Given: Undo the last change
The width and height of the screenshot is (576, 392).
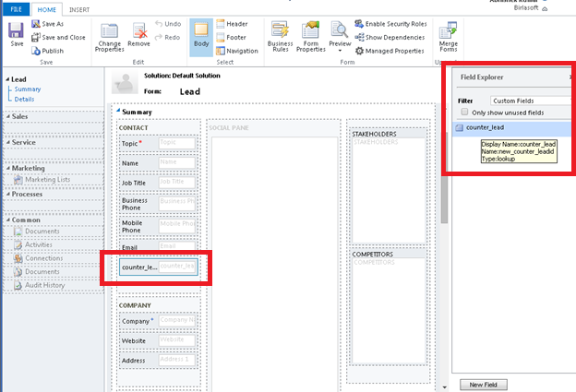Looking at the screenshot, I should (x=168, y=24).
